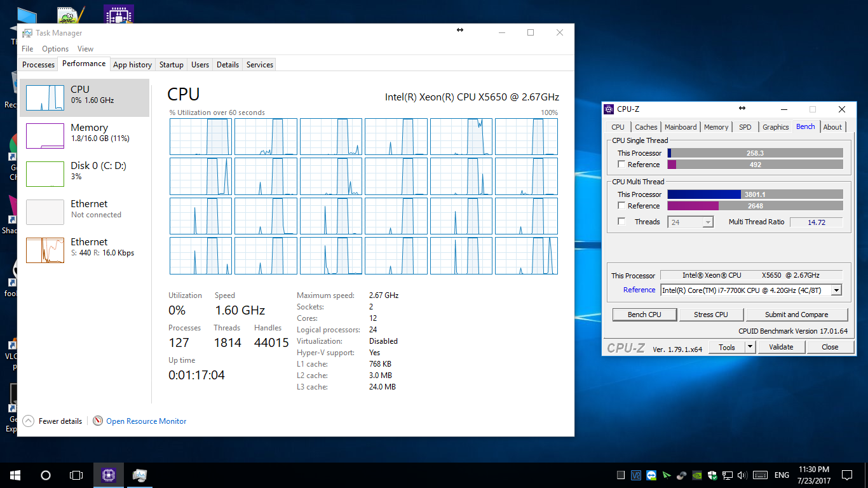Viewport: 868px width, 488px height.
Task: Click the blue Reference link label in CPU-Z
Action: [x=639, y=290]
